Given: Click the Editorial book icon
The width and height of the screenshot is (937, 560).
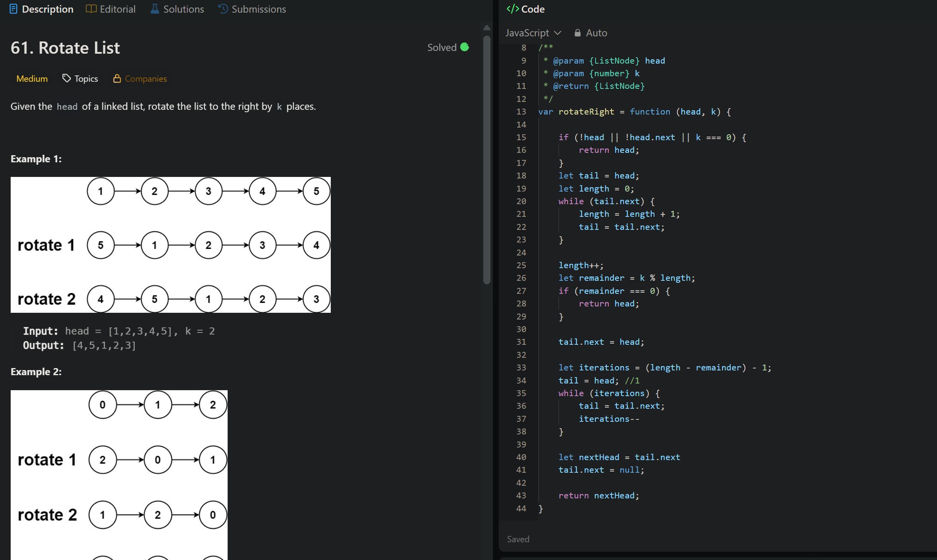Looking at the screenshot, I should tap(91, 9).
